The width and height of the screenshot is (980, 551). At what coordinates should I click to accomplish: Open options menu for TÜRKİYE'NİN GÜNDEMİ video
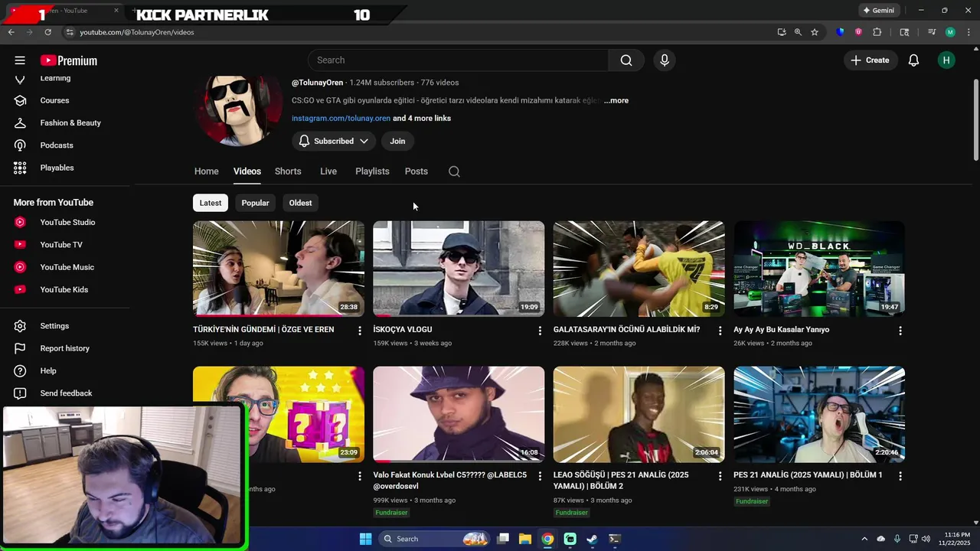(x=359, y=331)
